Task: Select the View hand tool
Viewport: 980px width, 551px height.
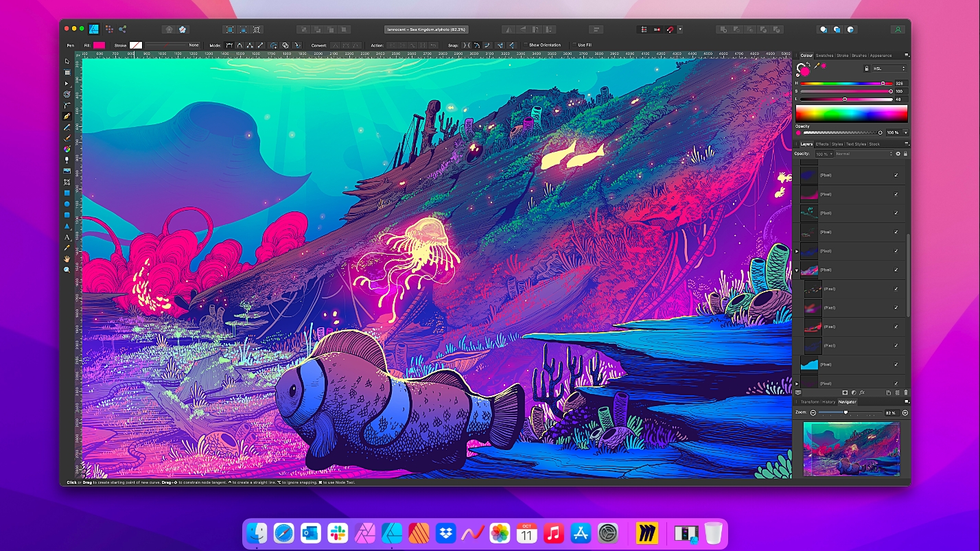Action: click(x=67, y=259)
